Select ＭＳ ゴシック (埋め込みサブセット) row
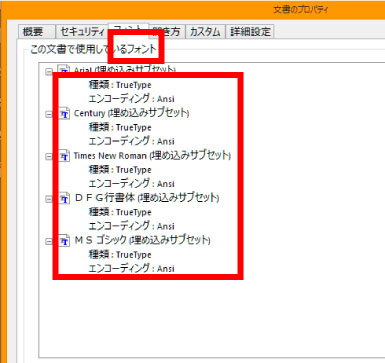The image size is (385, 363). tap(142, 240)
